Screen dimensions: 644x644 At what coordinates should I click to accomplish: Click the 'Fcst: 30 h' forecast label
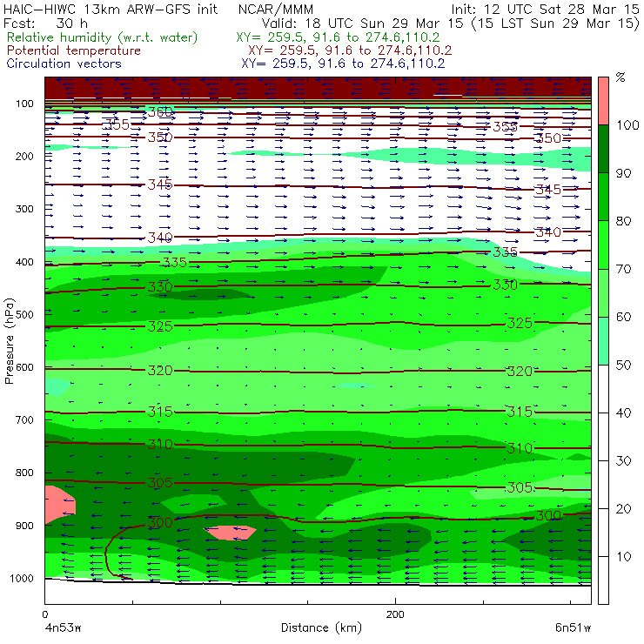45,23
